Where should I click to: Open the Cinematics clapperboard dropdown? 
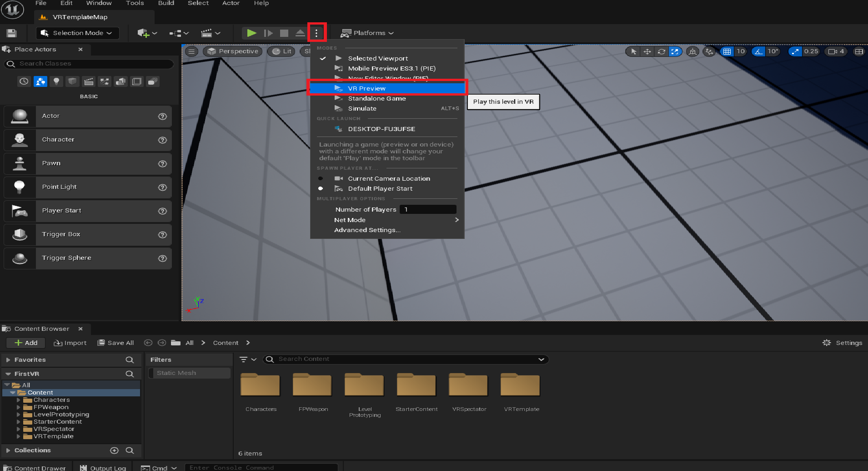click(211, 33)
